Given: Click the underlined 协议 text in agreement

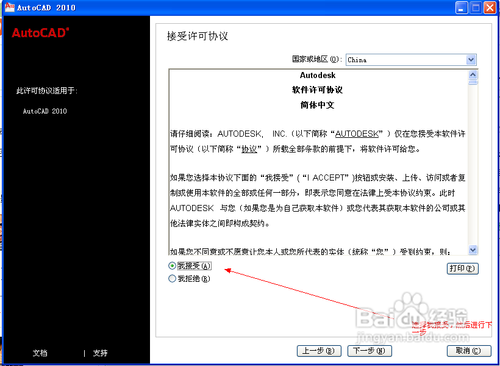Looking at the screenshot, I should tap(249, 149).
